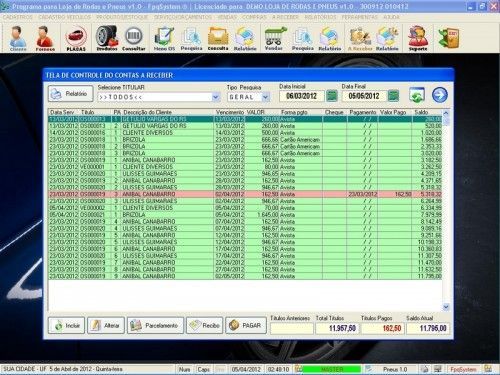500x375 pixels.
Task: Open the CADASTRO VEÍCULOS menu
Action: [64, 17]
